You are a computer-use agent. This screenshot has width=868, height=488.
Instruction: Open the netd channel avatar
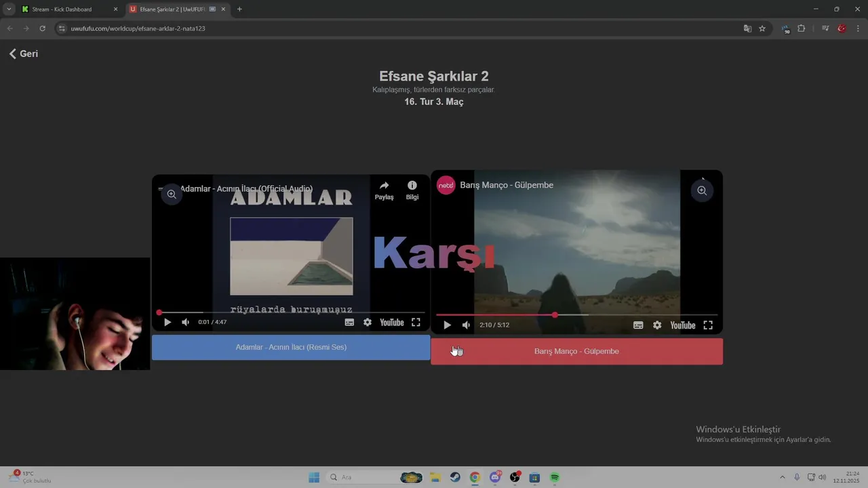446,185
